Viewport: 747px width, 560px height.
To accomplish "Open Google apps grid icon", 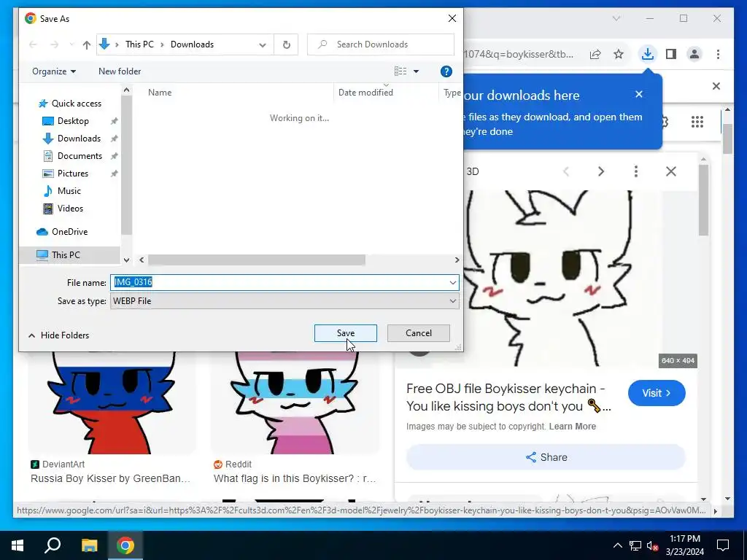I will (697, 122).
